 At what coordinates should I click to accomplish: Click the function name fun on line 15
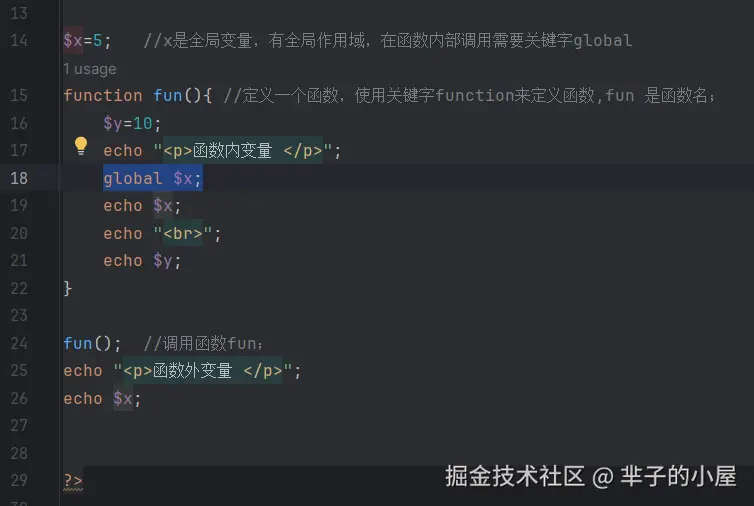click(167, 95)
